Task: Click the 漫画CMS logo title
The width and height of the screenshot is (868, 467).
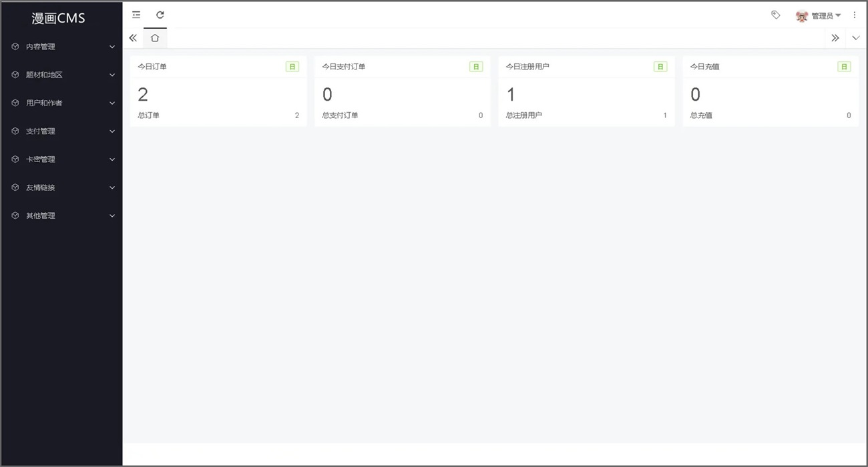Action: 59,19
